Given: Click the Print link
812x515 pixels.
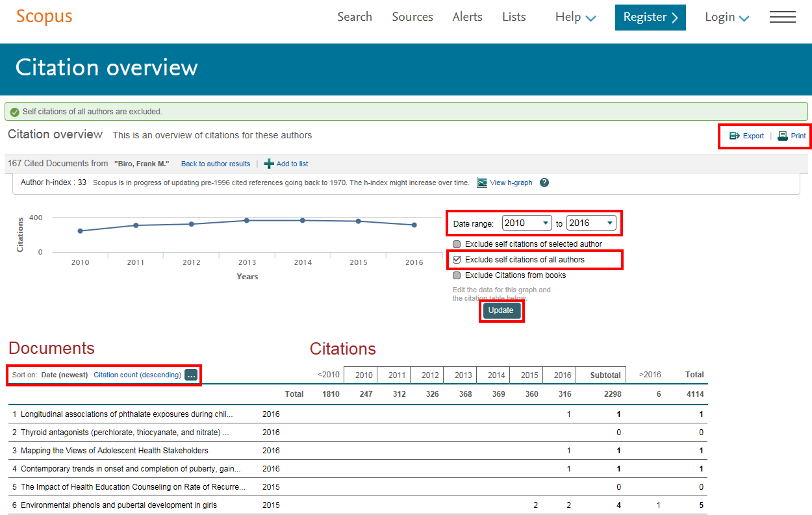Looking at the screenshot, I should (798, 136).
